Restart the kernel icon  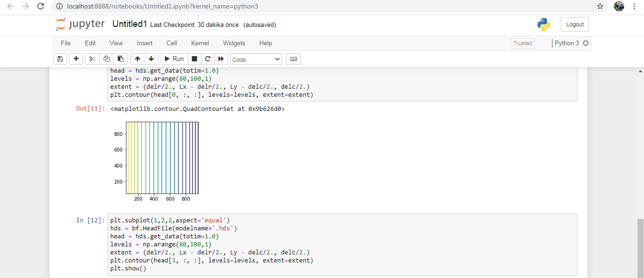click(x=208, y=59)
